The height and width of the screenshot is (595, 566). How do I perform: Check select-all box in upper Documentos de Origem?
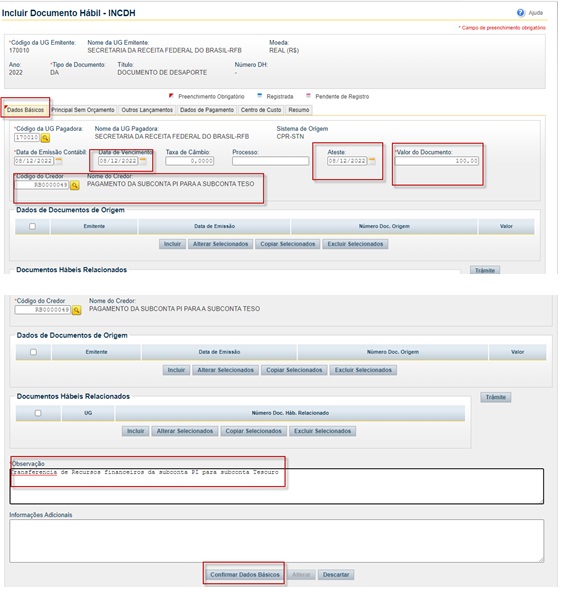coord(32,226)
